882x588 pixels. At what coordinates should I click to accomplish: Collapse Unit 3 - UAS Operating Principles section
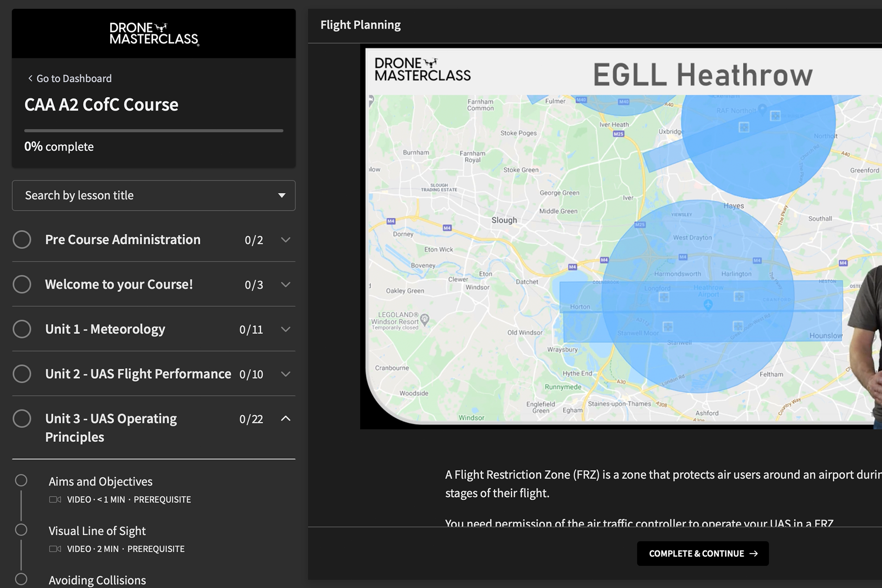(x=285, y=418)
